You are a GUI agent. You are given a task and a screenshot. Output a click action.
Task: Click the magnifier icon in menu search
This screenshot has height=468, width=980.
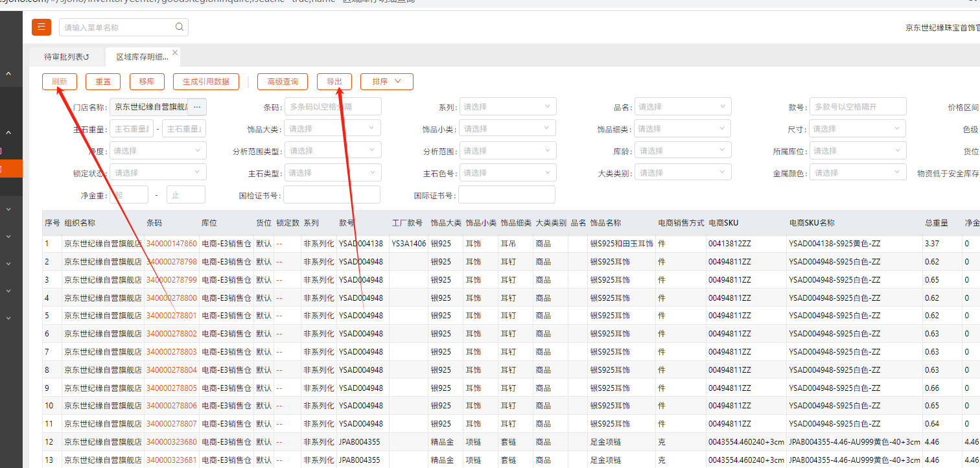(180, 27)
